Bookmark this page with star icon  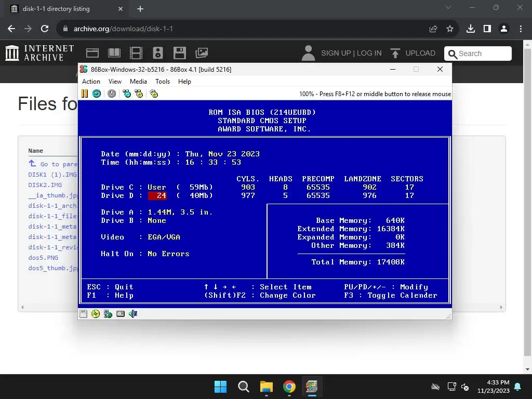(450, 29)
